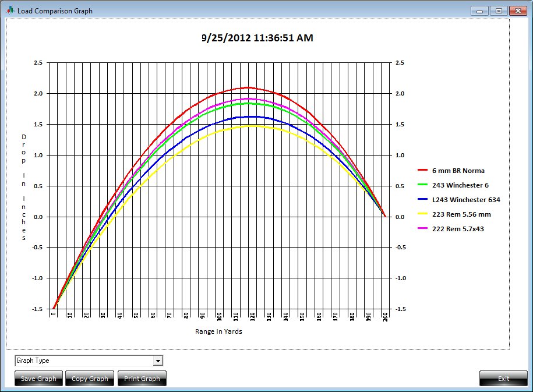Click the vertical Drop in Inches axis label
The height and width of the screenshot is (392, 533).
click(x=24, y=188)
